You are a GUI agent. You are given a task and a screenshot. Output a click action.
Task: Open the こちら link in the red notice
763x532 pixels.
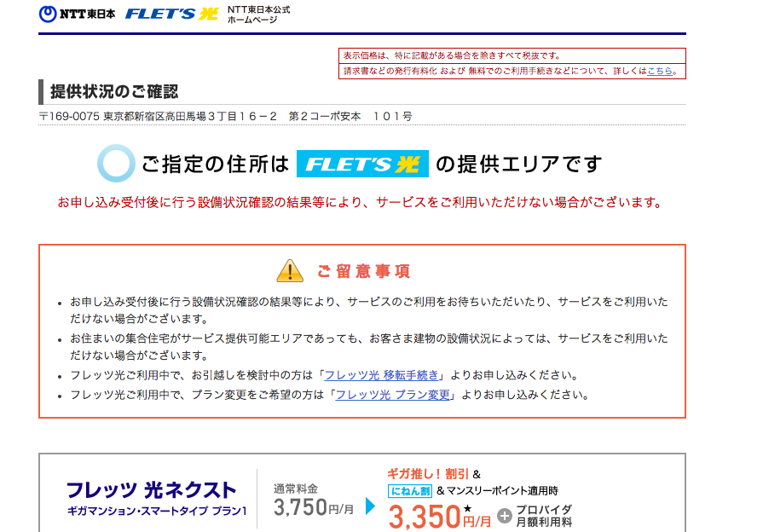[659, 71]
